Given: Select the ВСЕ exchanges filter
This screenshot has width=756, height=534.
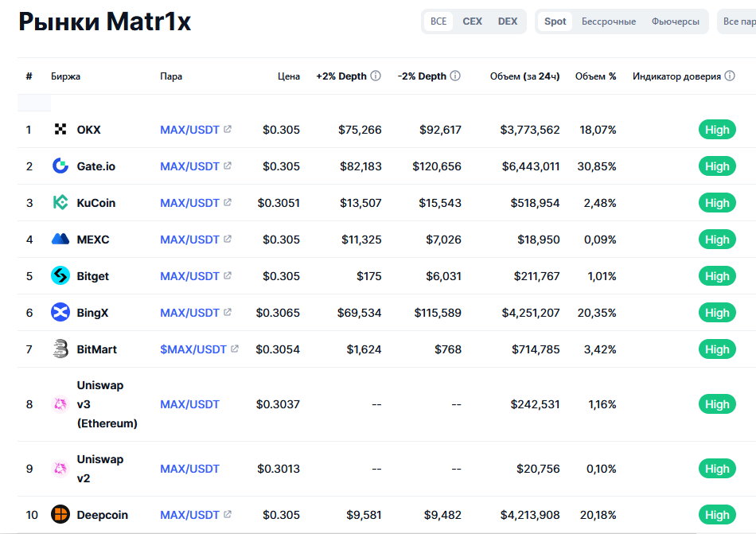Looking at the screenshot, I should point(438,21).
